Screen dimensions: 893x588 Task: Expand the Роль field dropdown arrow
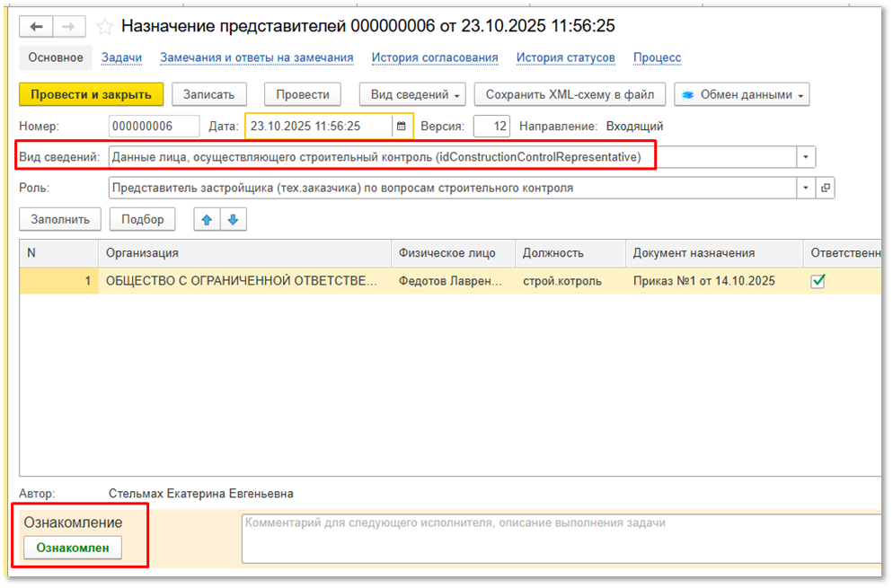[x=805, y=189]
